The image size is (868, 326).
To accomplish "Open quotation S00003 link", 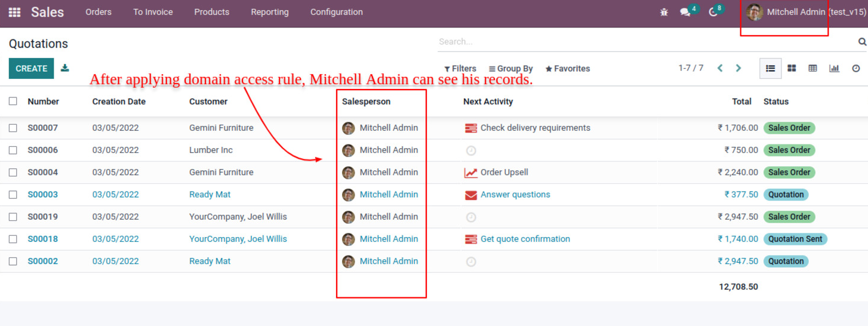I will tap(42, 195).
